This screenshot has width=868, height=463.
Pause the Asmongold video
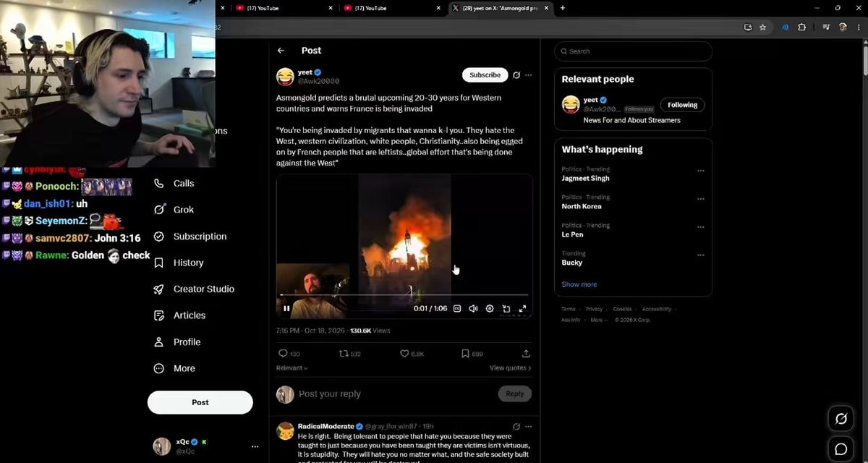click(x=286, y=308)
